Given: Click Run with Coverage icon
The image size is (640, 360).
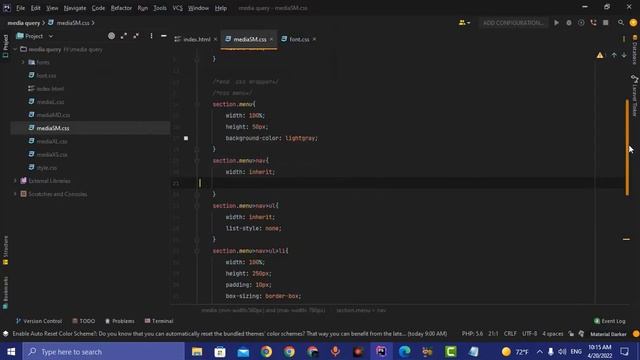Looking at the screenshot, I should [x=581, y=23].
